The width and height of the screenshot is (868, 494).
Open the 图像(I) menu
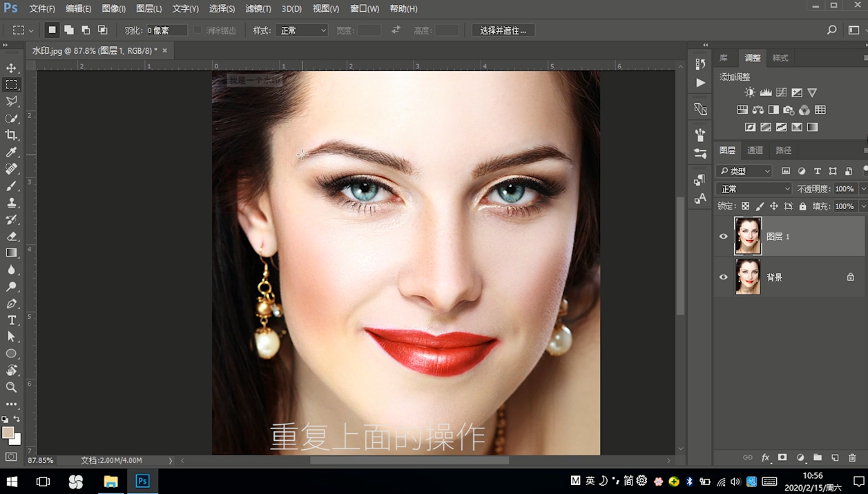click(113, 9)
